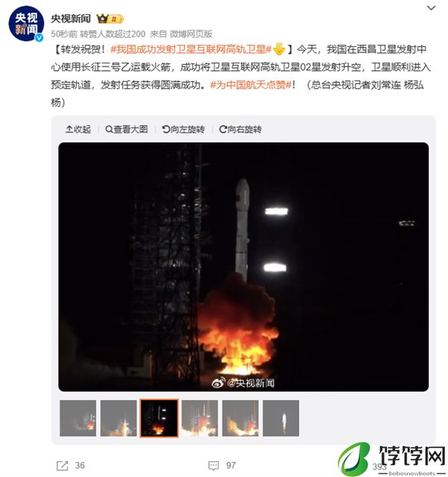Rotate the image right with 向右旋转
The image size is (448, 477).
pyautogui.click(x=240, y=129)
